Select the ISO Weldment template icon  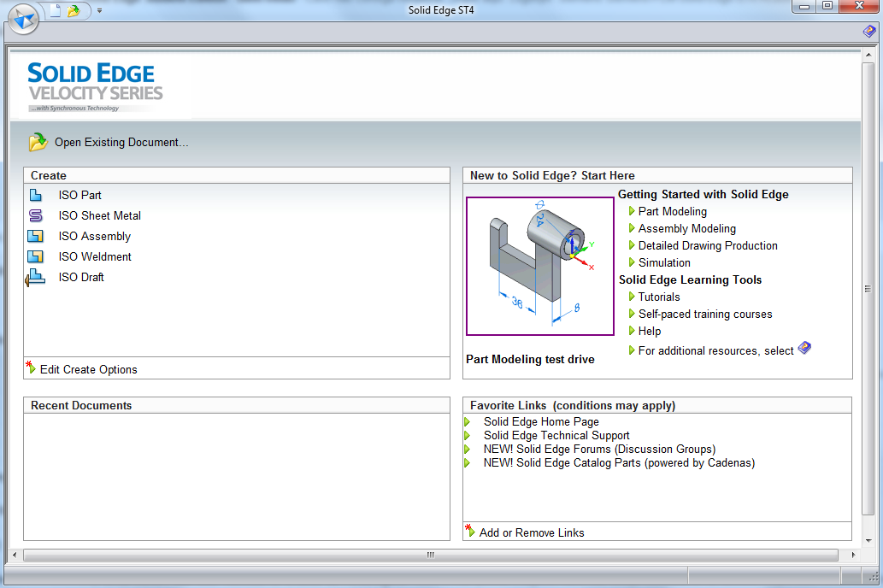(x=36, y=256)
